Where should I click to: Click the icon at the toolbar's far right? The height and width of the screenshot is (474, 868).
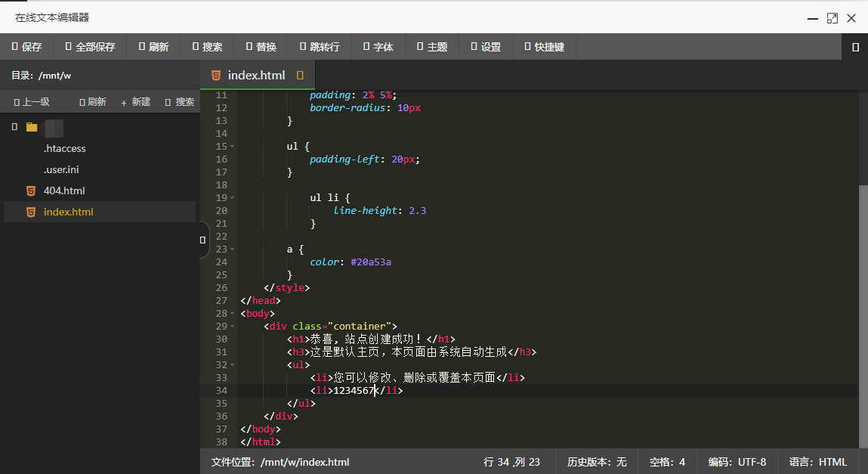[855, 47]
